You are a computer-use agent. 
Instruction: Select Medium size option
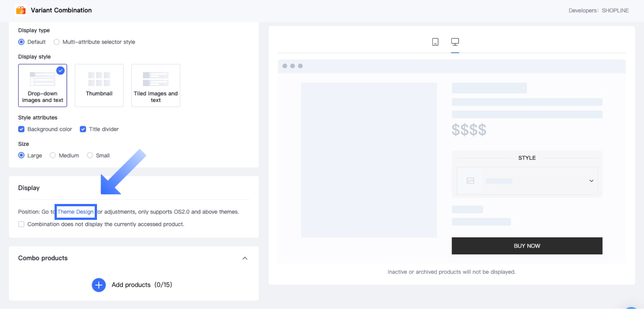[53, 155]
